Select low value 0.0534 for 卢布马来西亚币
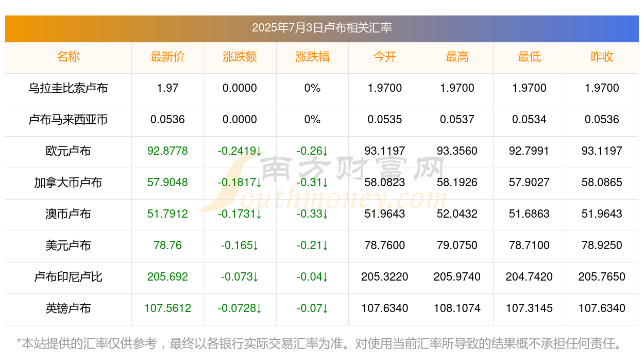 (530, 120)
